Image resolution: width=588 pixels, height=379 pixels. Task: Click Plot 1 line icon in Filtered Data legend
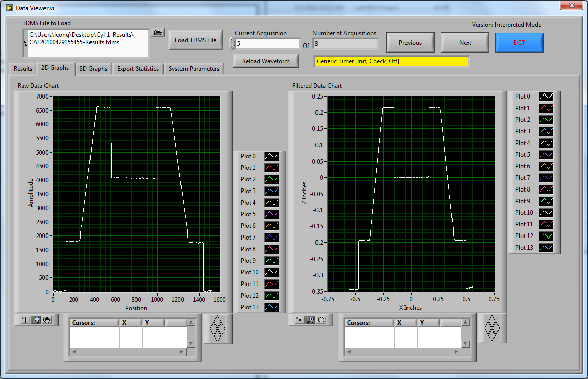(546, 108)
